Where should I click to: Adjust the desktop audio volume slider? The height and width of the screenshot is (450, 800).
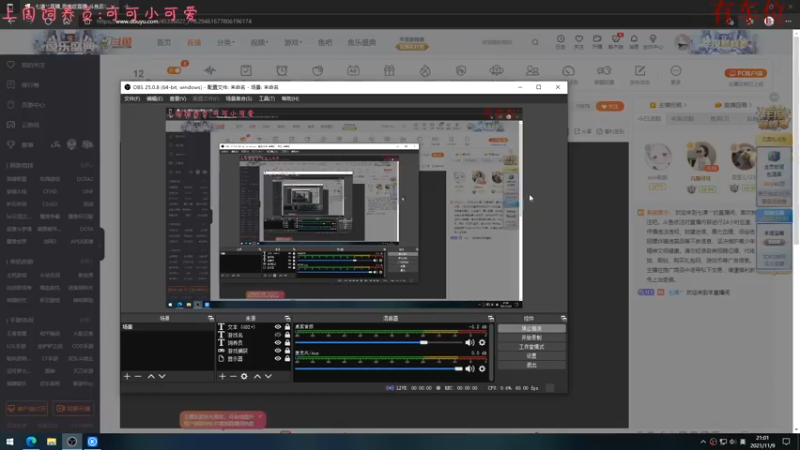point(379,342)
